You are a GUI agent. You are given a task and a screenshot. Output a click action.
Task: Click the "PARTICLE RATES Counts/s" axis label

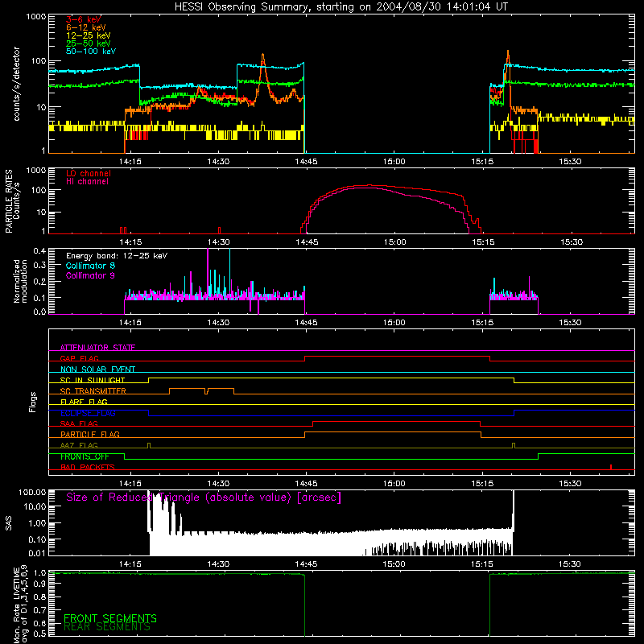pyautogui.click(x=12, y=201)
